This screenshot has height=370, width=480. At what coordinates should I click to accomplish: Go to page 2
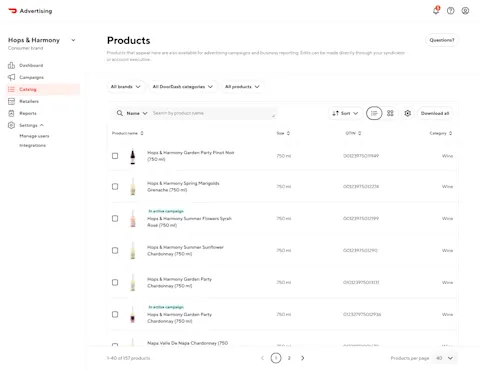289,358
